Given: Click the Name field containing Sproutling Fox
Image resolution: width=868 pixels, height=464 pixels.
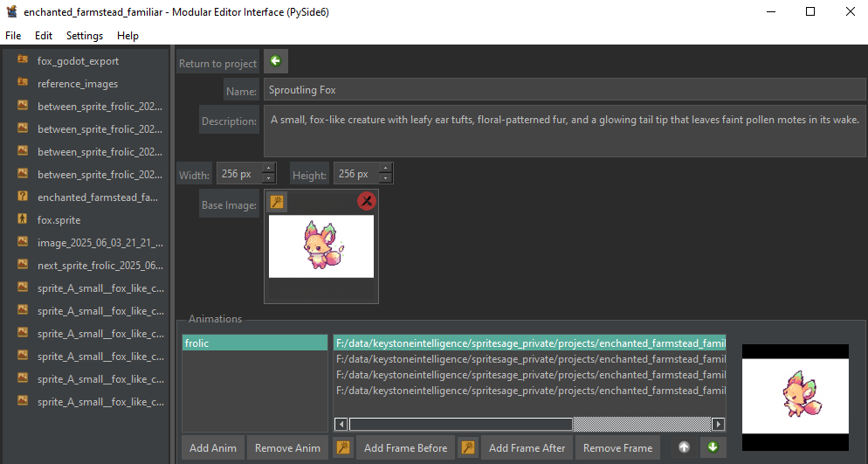Looking at the screenshot, I should point(564,90).
